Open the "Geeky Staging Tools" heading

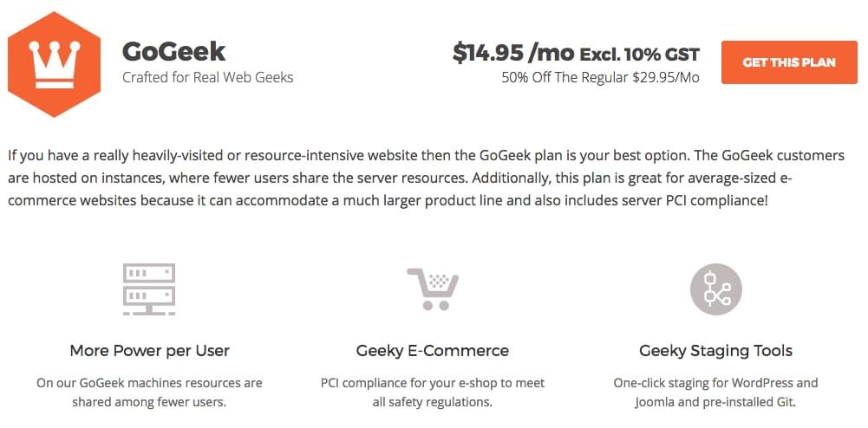[x=715, y=351]
